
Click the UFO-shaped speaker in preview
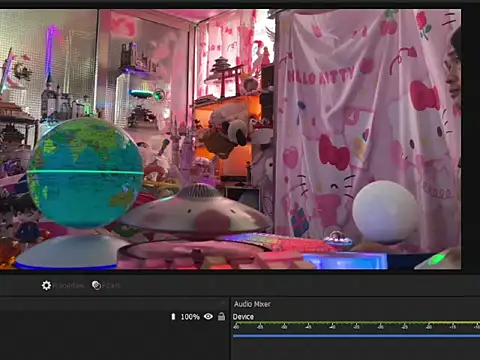[197, 212]
